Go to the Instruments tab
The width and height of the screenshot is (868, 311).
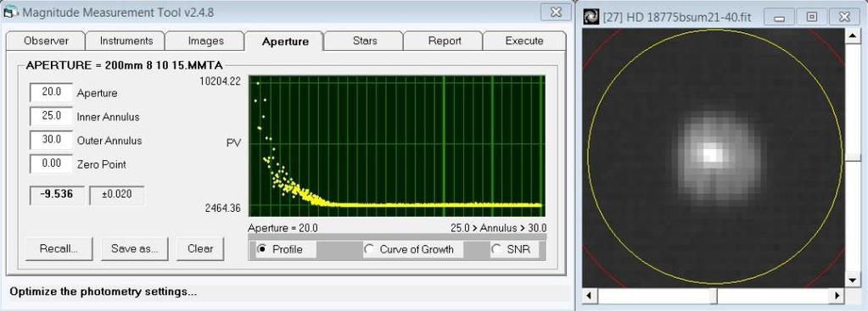point(126,41)
